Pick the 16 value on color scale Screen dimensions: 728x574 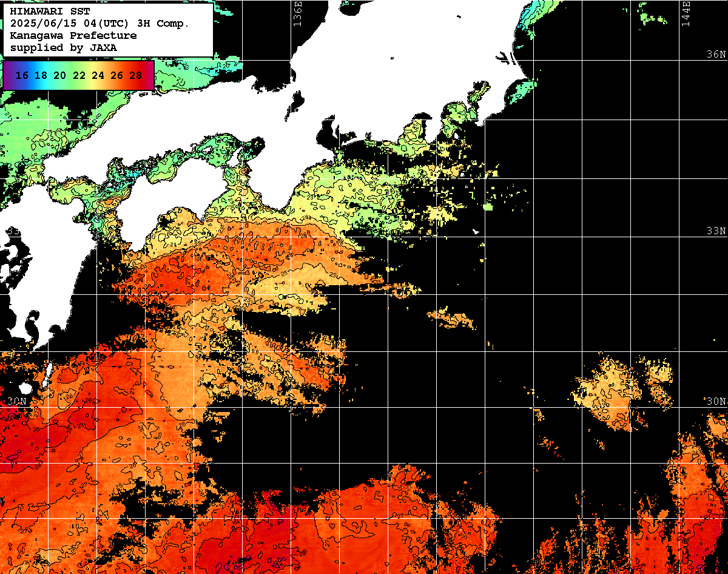22,75
